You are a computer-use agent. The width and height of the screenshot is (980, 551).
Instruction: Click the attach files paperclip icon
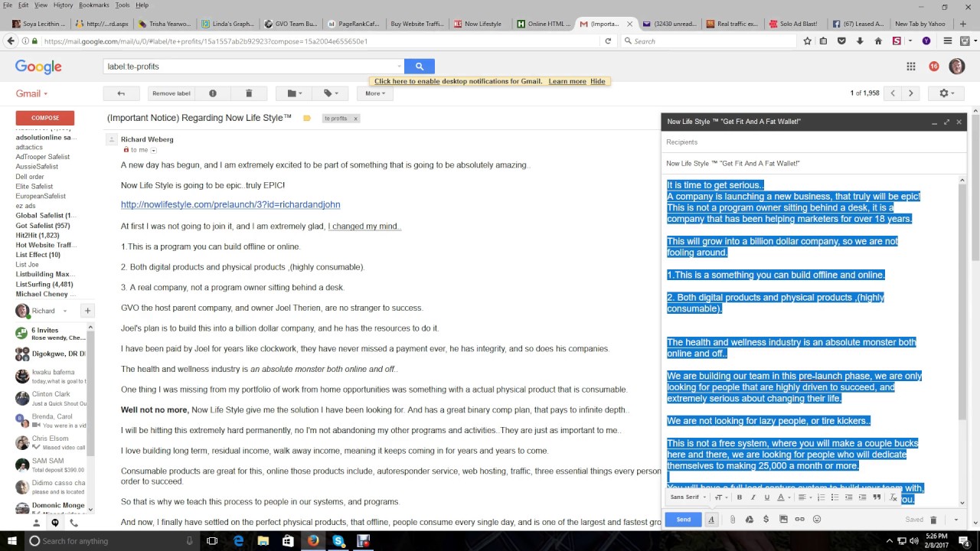tap(733, 520)
